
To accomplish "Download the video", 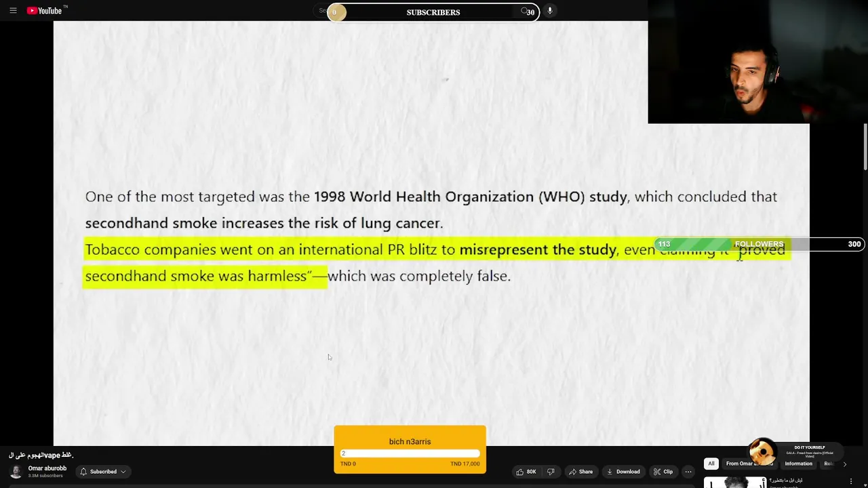I will pos(623,472).
